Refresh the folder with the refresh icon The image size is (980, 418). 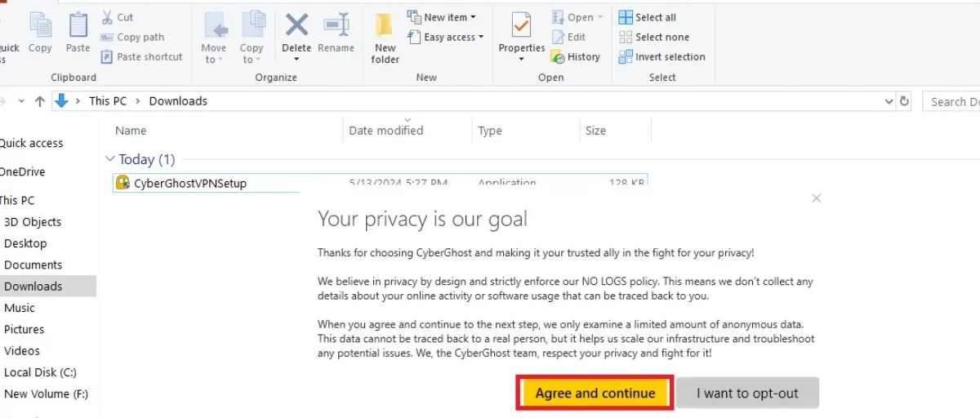[904, 101]
